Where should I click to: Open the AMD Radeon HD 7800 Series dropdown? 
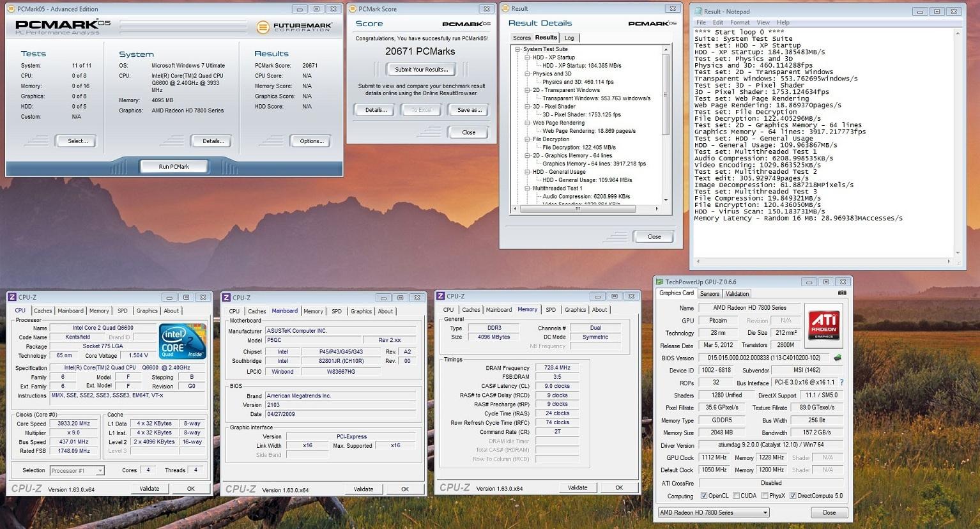pos(714,512)
